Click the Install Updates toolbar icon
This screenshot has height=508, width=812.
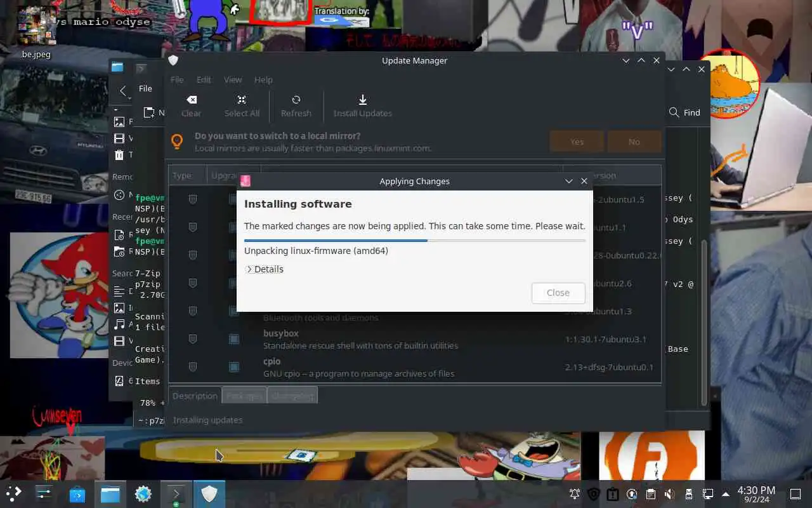click(x=363, y=100)
